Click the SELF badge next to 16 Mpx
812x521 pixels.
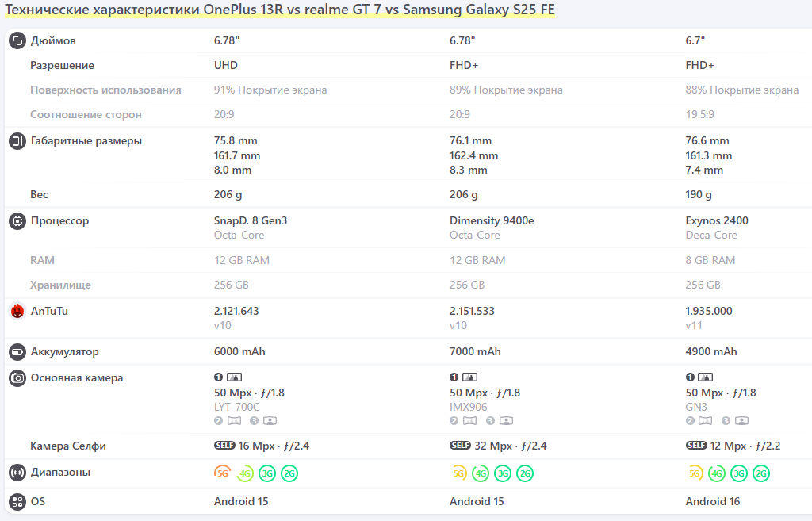click(224, 446)
